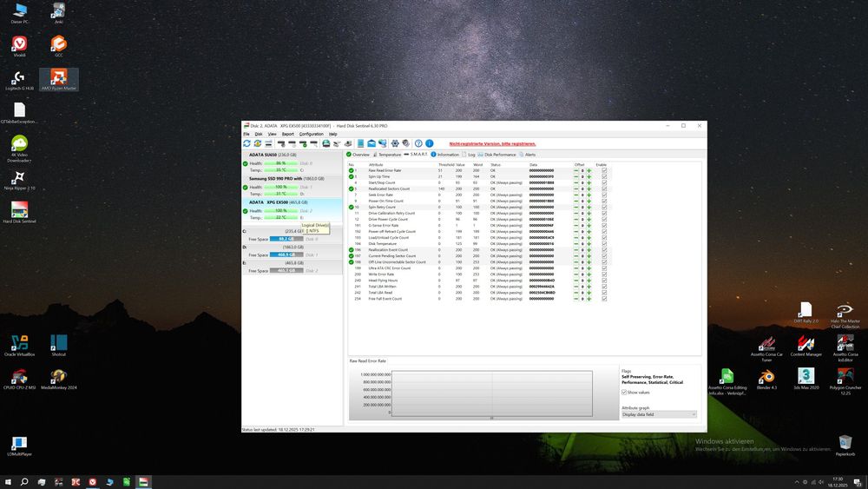Viewport: 868px width, 489px height.
Task: Switch to the Information tab
Action: (445, 155)
